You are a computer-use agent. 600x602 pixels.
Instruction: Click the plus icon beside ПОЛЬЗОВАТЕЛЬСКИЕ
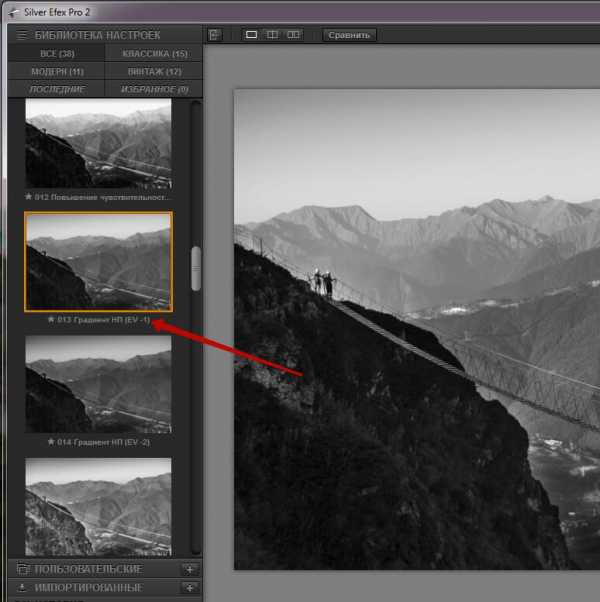coord(190,569)
